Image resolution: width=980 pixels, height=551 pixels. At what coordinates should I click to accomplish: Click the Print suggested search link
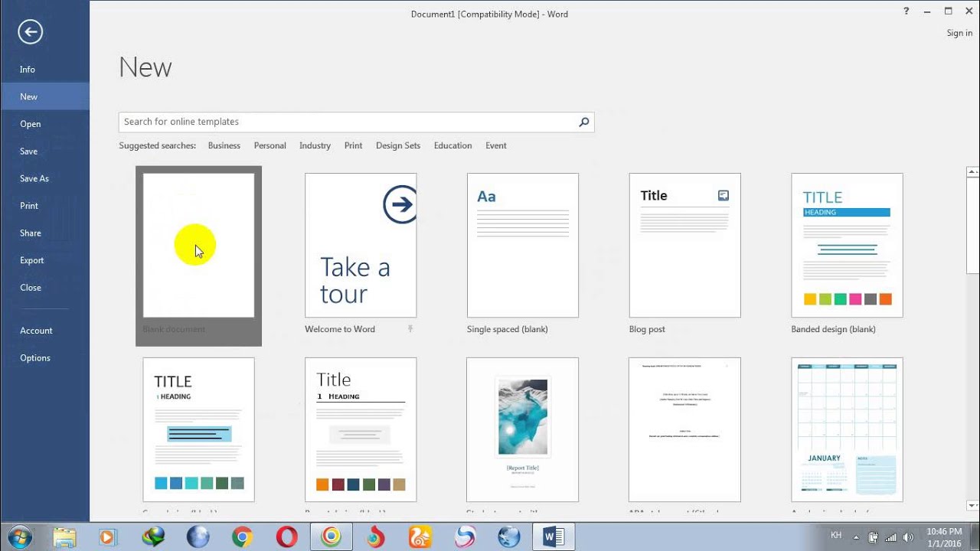(x=353, y=145)
